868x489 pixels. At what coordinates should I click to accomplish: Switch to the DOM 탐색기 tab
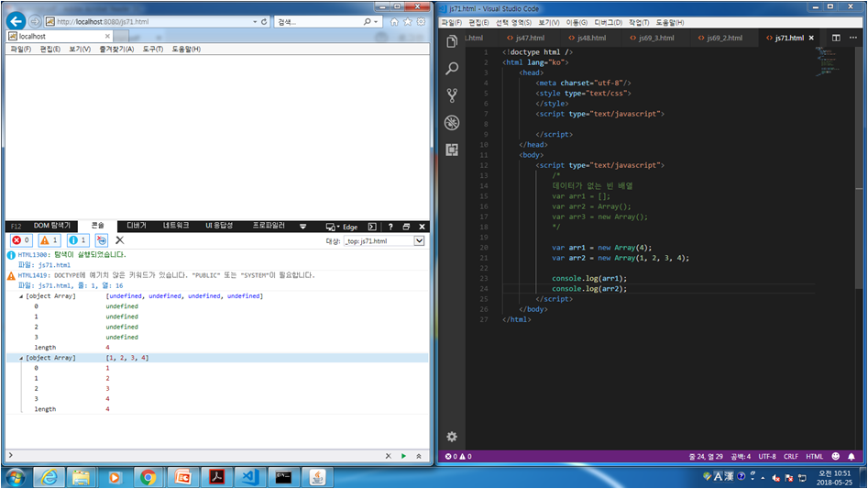coord(52,226)
